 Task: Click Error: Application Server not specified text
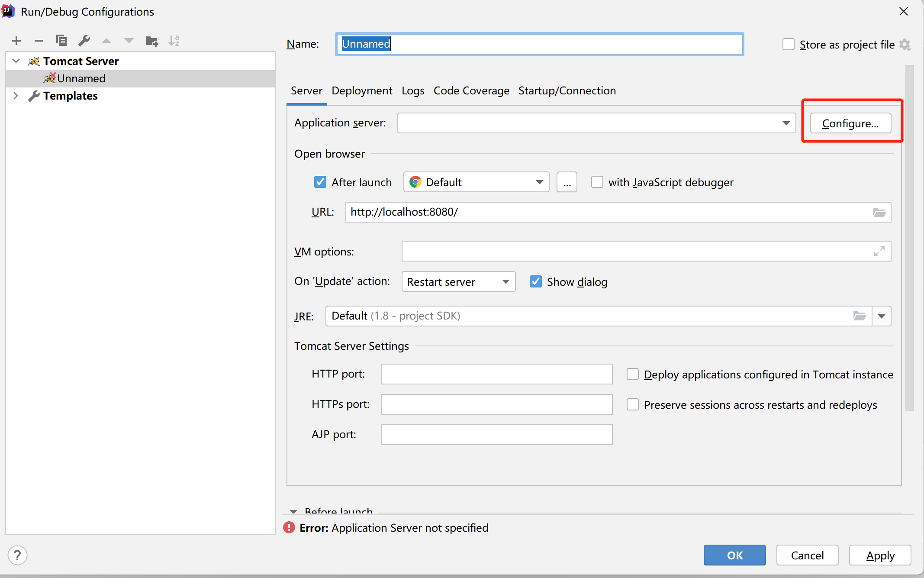point(394,528)
